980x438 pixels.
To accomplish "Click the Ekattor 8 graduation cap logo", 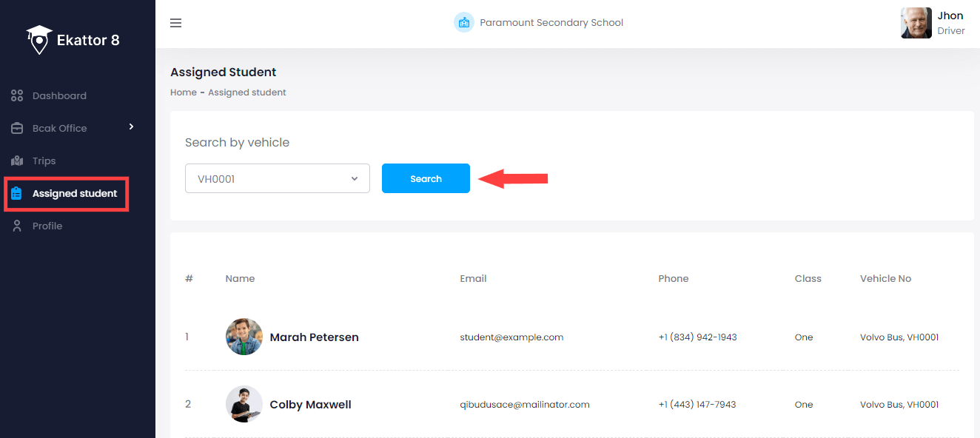I will [x=39, y=40].
